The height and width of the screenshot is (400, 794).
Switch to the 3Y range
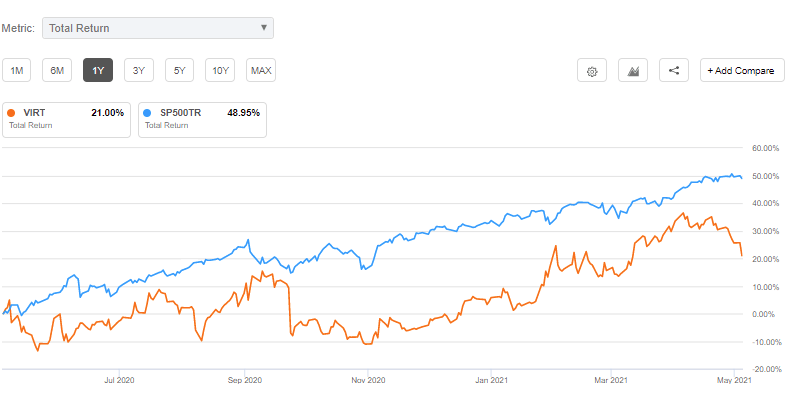coord(139,70)
